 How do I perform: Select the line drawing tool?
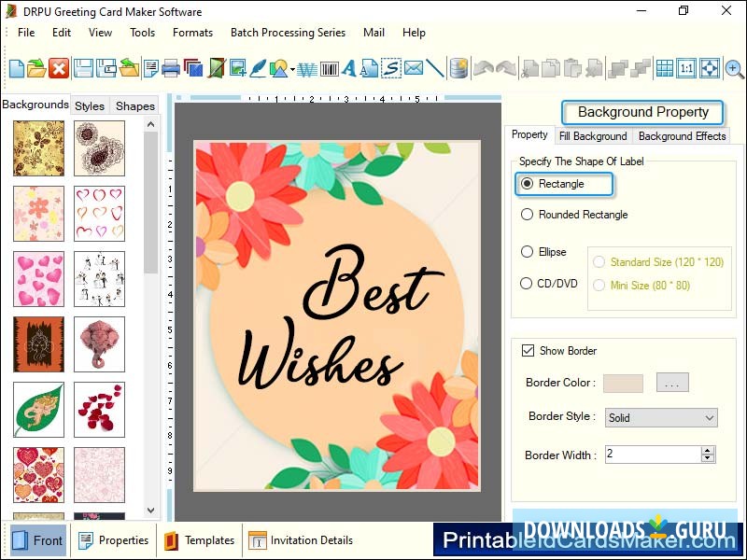point(434,67)
